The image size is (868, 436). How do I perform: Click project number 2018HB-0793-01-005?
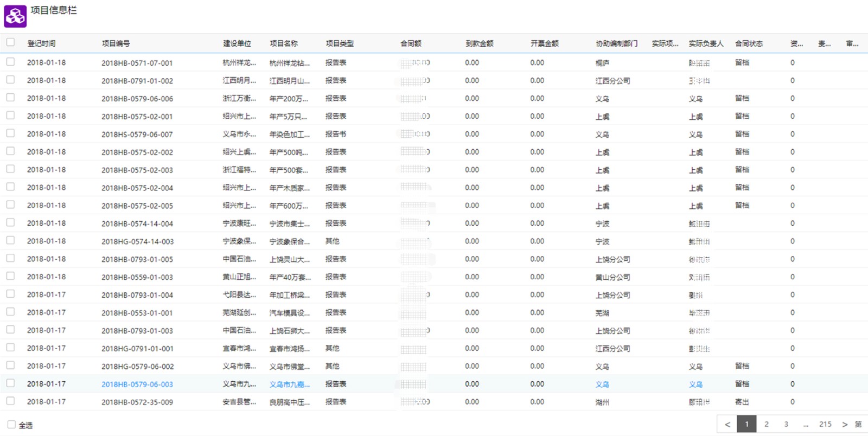coord(137,259)
